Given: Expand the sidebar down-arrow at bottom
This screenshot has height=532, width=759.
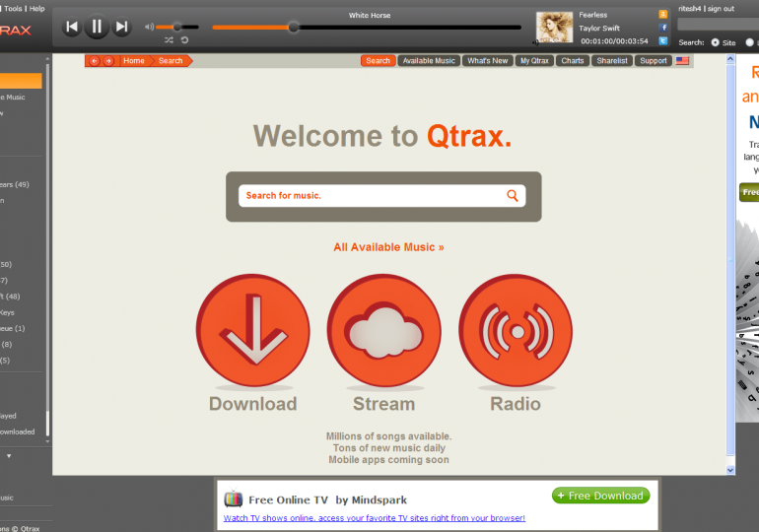Looking at the screenshot, I should pyautogui.click(x=9, y=456).
